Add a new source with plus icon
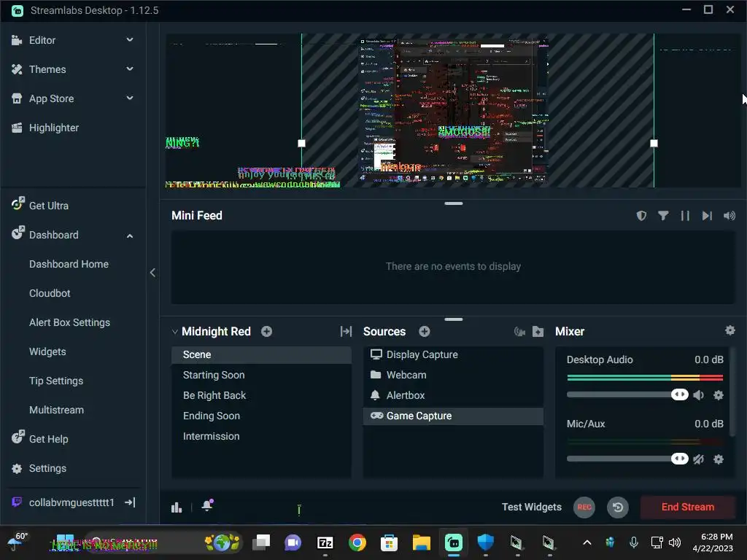Screen dimensions: 747x560 pyautogui.click(x=425, y=332)
